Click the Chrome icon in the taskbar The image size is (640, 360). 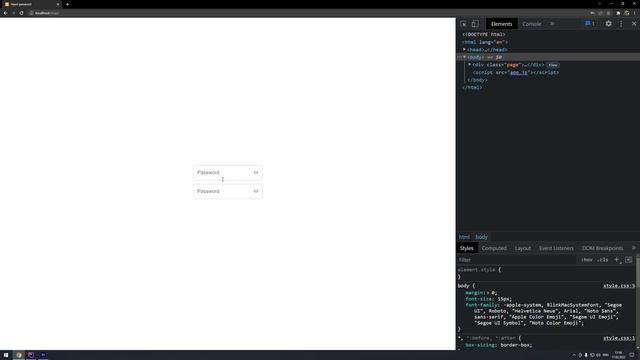tap(18, 355)
